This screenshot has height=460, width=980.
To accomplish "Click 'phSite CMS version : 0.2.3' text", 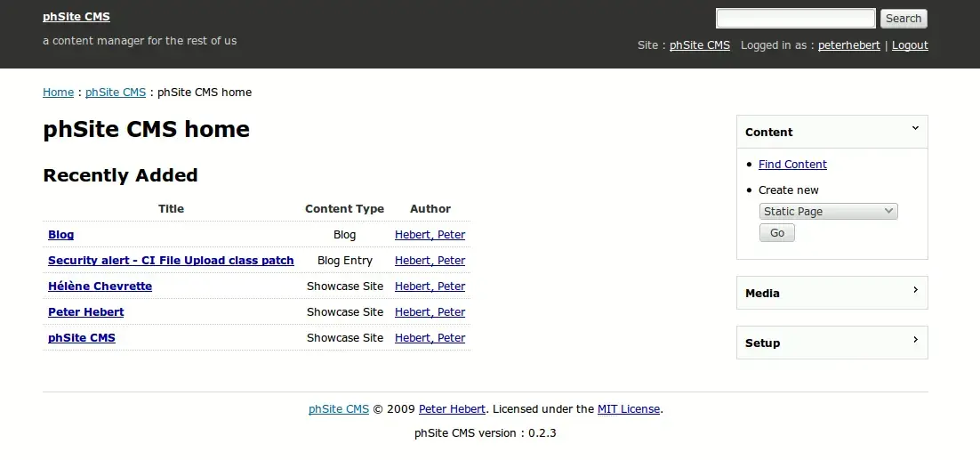I will [485, 432].
